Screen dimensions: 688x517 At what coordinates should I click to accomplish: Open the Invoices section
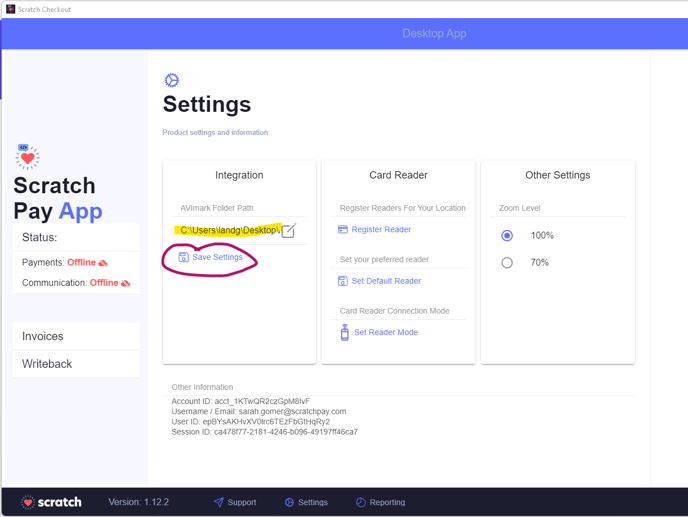point(76,336)
